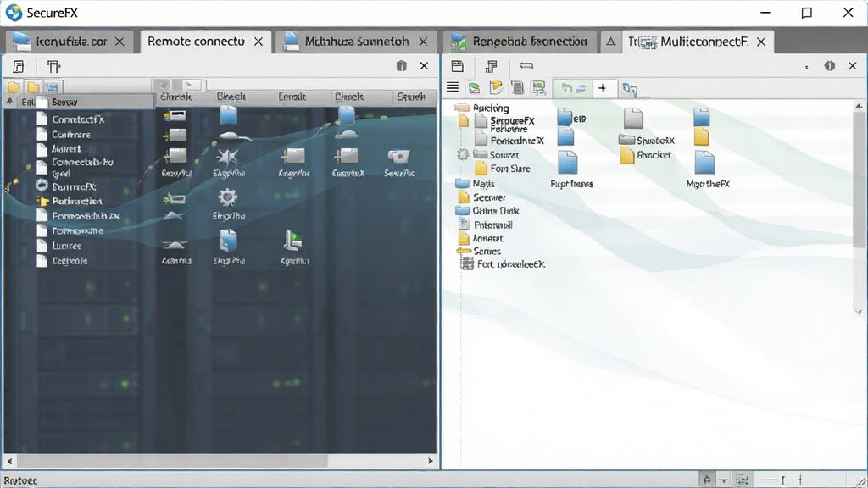The image size is (868, 488).
Task: Click scroll right arrow in left pane
Action: point(431,461)
